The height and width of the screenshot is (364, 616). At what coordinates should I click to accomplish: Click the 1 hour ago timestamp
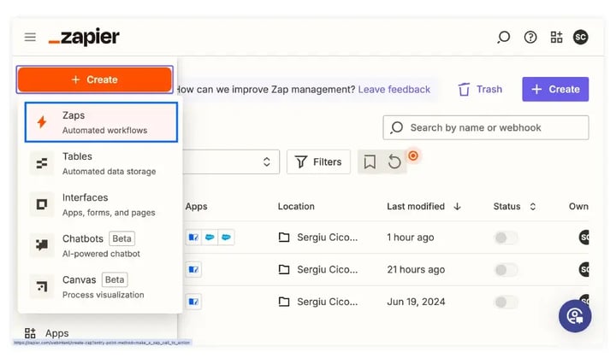pyautogui.click(x=411, y=238)
